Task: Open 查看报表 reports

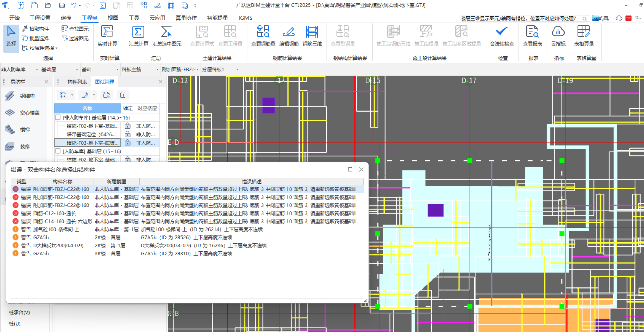Action: coord(532,36)
